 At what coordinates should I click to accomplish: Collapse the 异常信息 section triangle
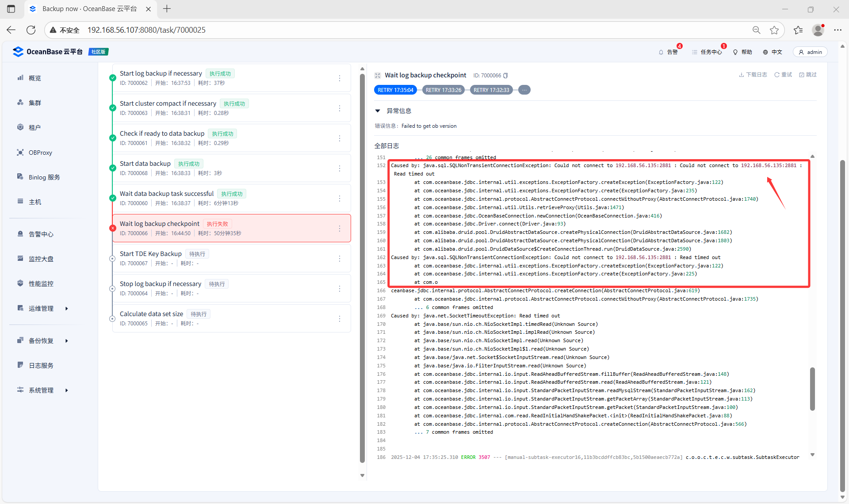(x=378, y=111)
